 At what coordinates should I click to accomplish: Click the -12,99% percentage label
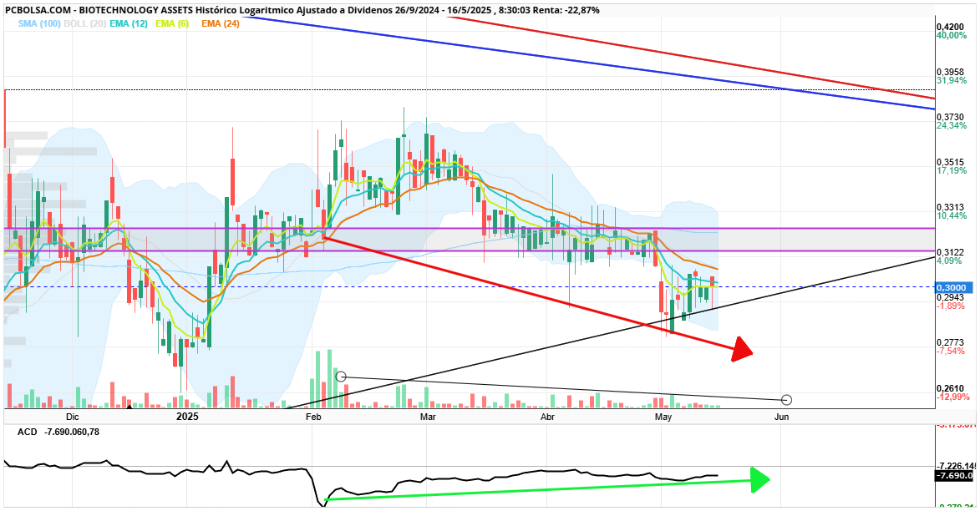click(x=952, y=397)
